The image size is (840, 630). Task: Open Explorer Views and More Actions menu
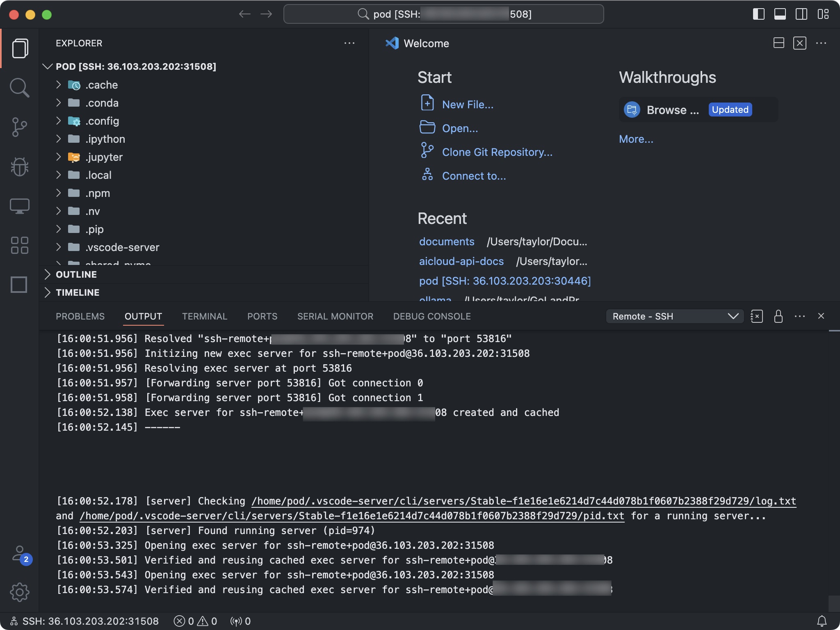tap(349, 43)
